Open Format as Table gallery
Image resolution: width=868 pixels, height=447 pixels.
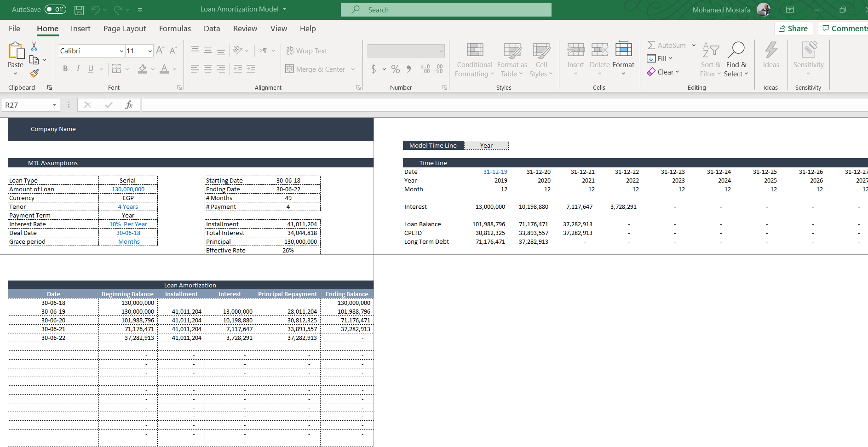pos(512,60)
